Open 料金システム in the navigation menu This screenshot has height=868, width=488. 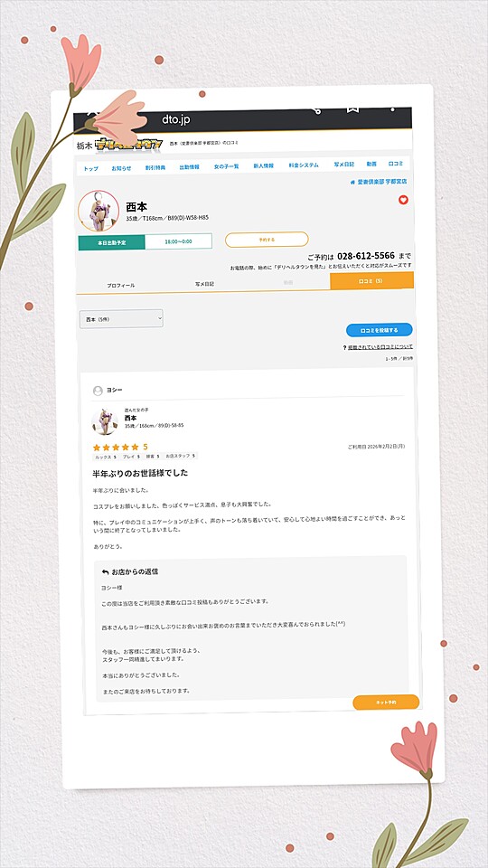(x=304, y=165)
